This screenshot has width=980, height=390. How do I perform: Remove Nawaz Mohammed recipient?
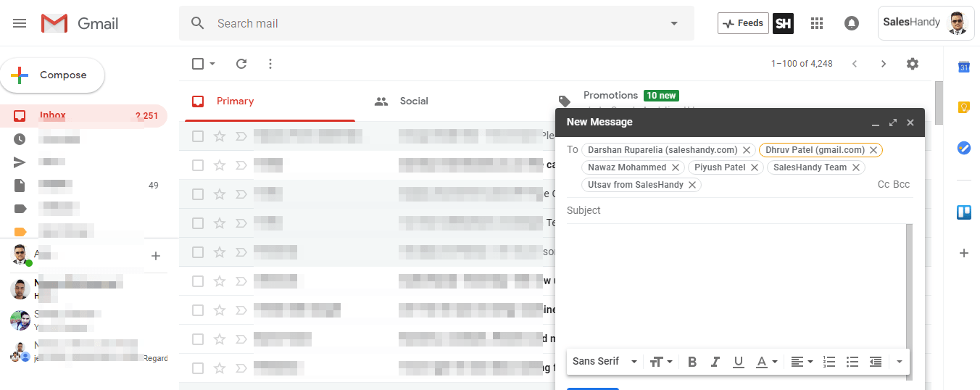click(676, 167)
